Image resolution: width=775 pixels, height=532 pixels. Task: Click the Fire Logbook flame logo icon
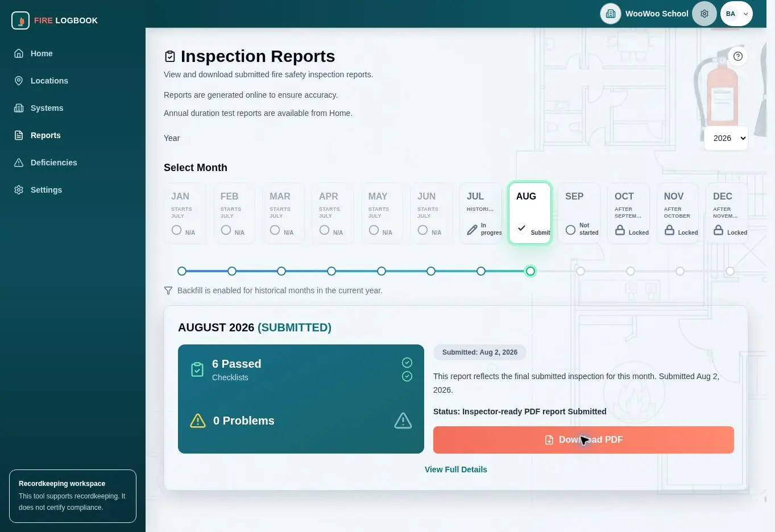[x=20, y=20]
